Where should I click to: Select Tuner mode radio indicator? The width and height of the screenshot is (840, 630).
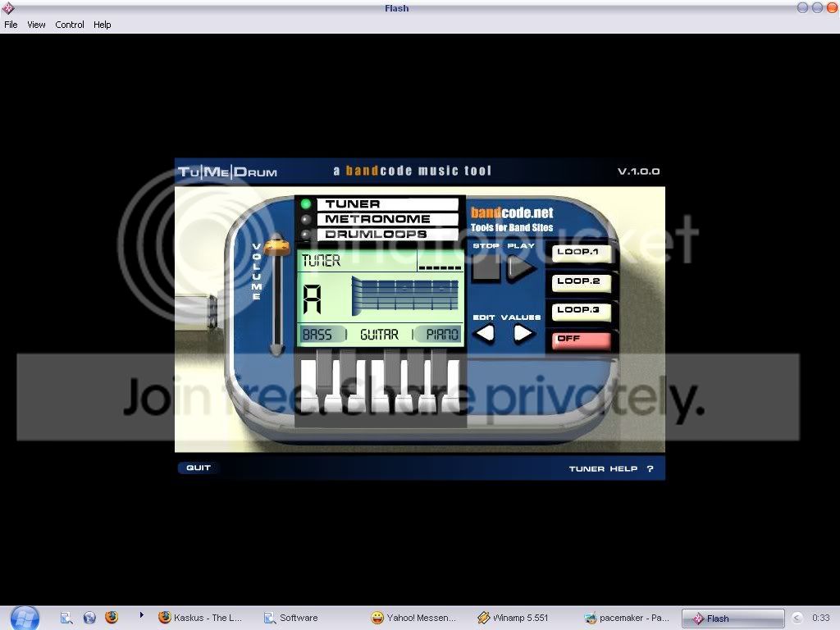click(x=306, y=204)
